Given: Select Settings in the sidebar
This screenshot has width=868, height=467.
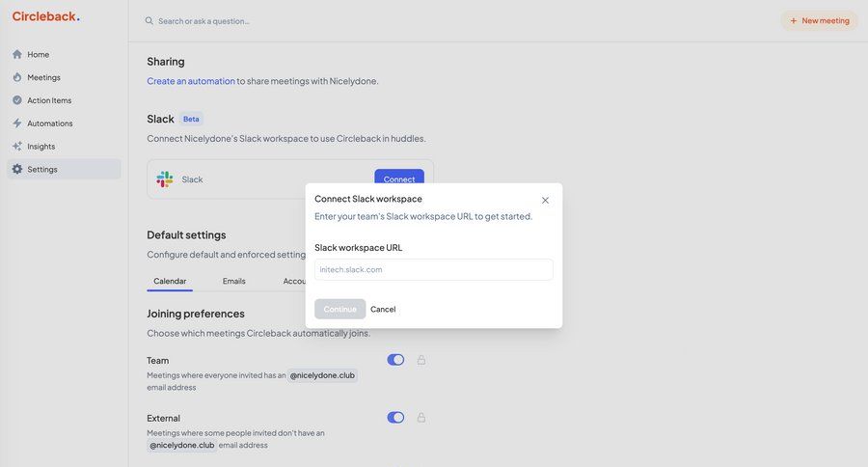Looking at the screenshot, I should click(x=41, y=169).
